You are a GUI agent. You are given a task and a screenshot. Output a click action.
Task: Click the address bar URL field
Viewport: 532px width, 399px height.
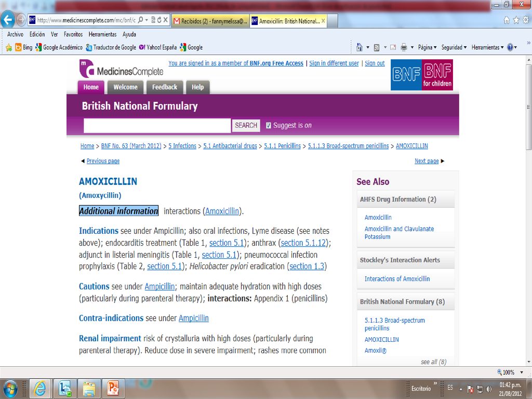(x=86, y=20)
